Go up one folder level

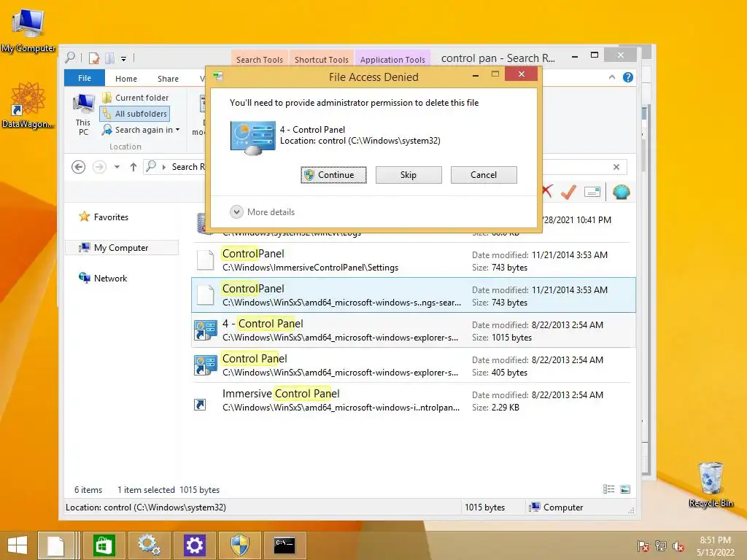[133, 167]
